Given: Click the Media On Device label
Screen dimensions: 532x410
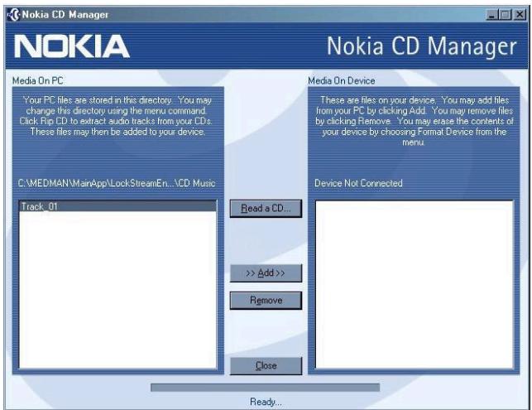Looking at the screenshot, I should click(342, 80).
